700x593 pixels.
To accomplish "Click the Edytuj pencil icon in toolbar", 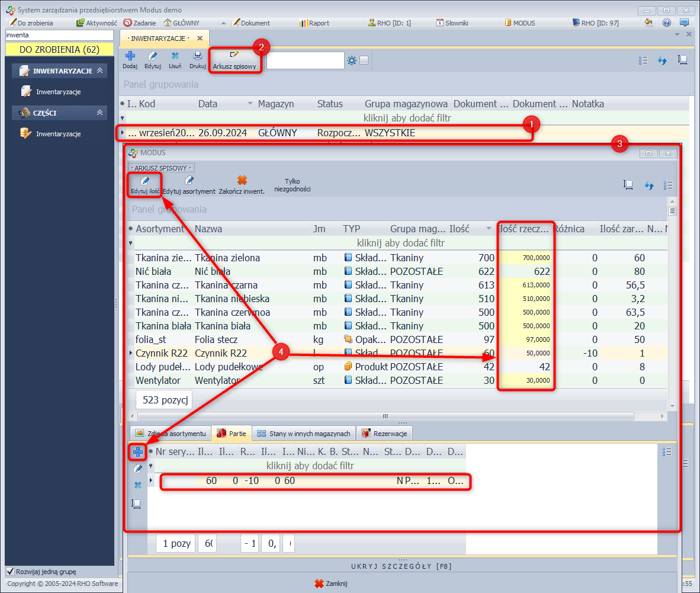I will coord(152,56).
